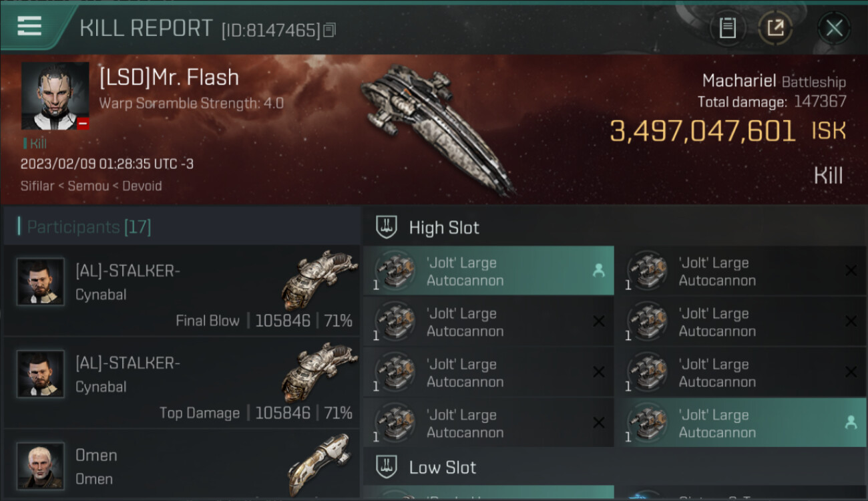
Task: Expand the Low Slot section header
Action: click(614, 466)
